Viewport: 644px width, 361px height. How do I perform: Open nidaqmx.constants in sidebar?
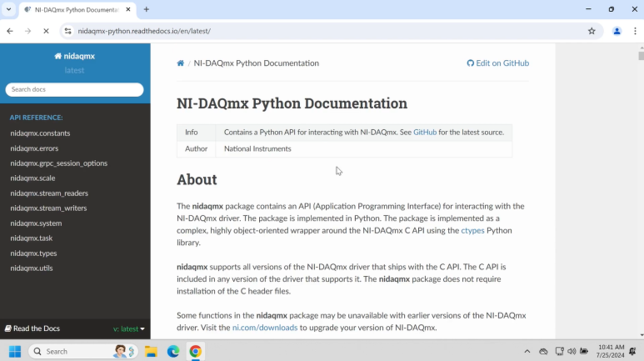click(x=40, y=133)
